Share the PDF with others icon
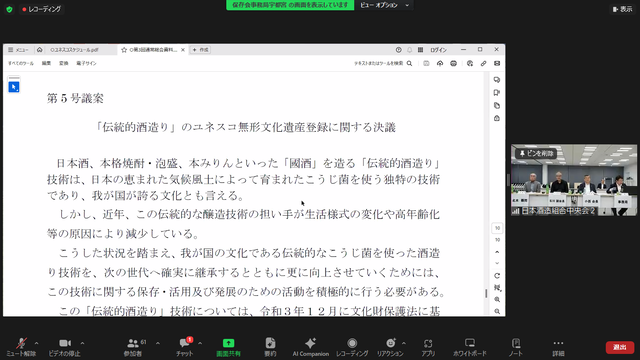Viewport: 640px width, 360px height. click(470, 63)
